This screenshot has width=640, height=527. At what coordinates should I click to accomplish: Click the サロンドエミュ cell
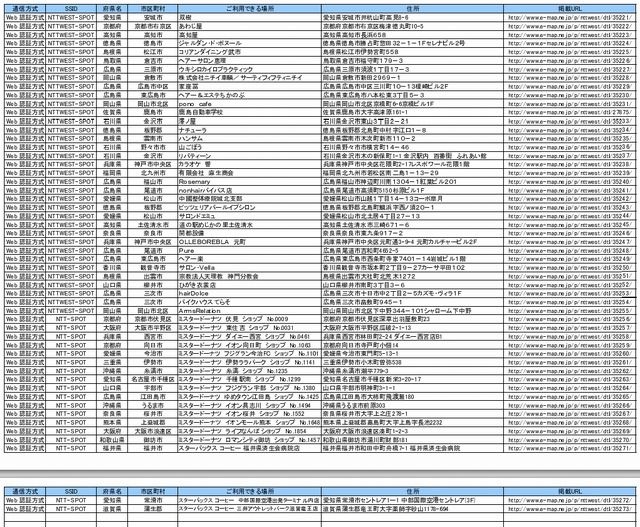[x=249, y=216]
